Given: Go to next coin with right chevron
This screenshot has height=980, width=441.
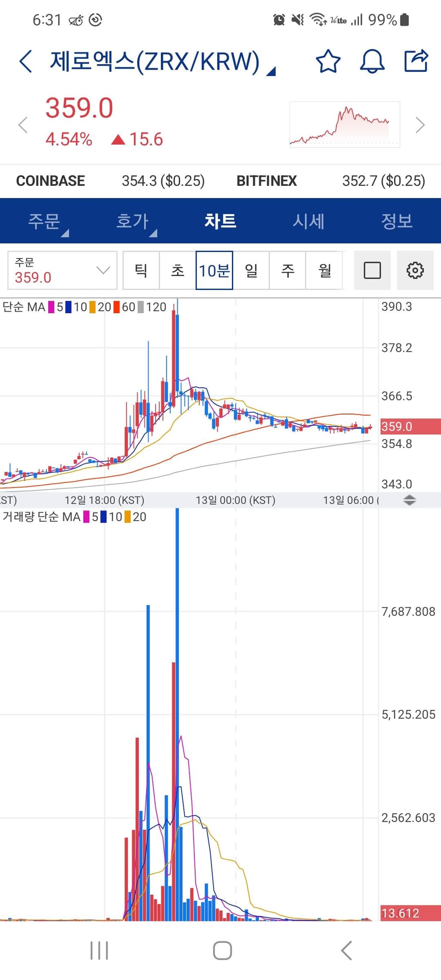Looking at the screenshot, I should [420, 125].
